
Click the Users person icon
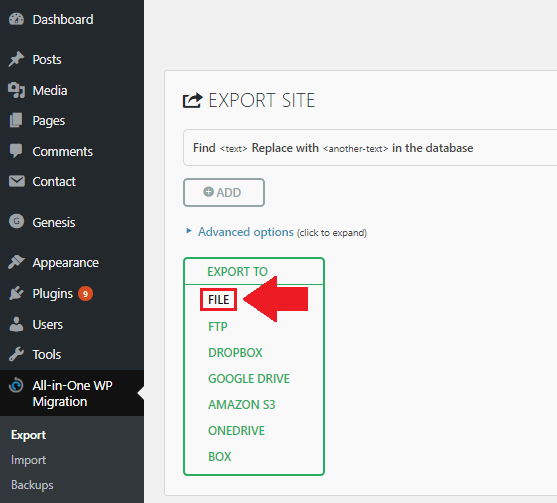tap(16, 324)
